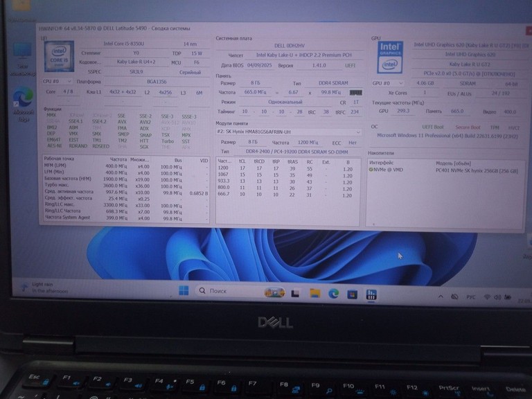Click the BIOS version 1.41.0
The height and width of the screenshot is (399, 532).
pos(319,65)
